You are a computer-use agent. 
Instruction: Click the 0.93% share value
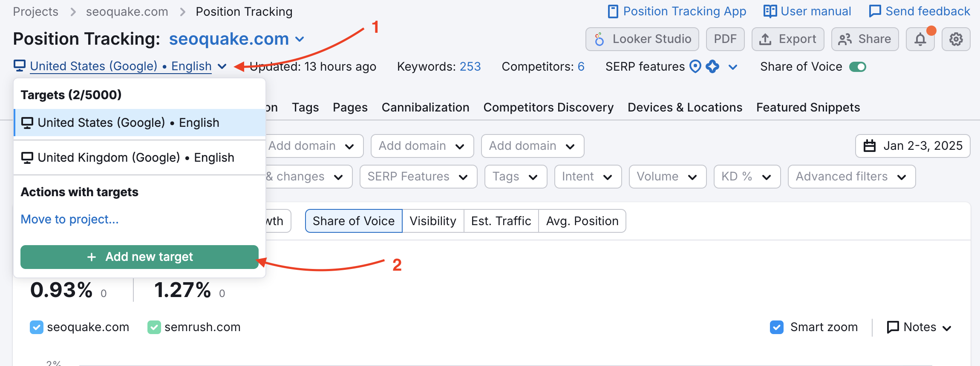click(61, 290)
